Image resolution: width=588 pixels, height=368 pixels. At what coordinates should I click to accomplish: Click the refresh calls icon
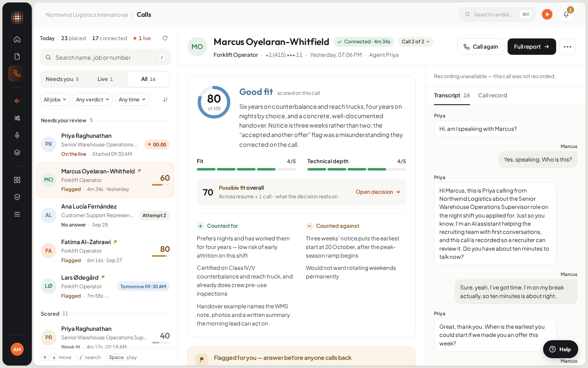tap(165, 38)
